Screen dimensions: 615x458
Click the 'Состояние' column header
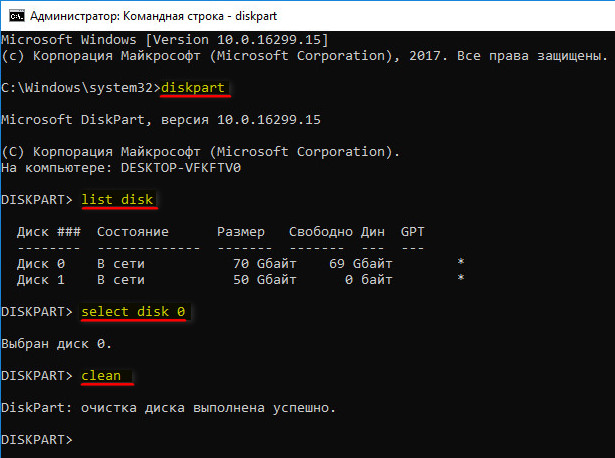(133, 232)
